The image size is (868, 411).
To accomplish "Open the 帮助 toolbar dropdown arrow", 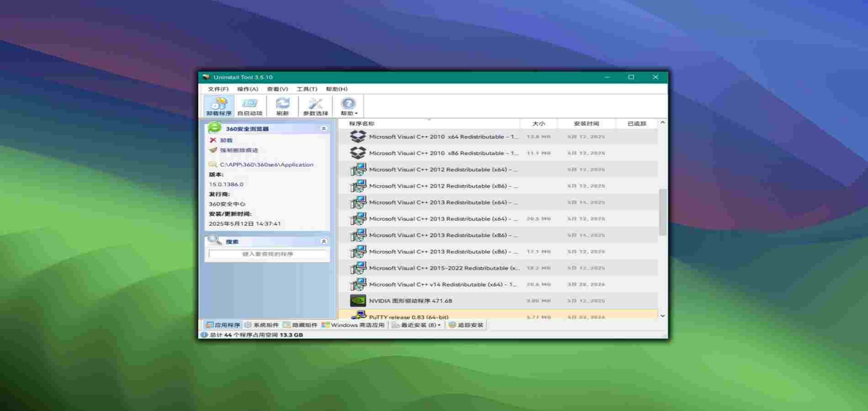I will tap(356, 114).
